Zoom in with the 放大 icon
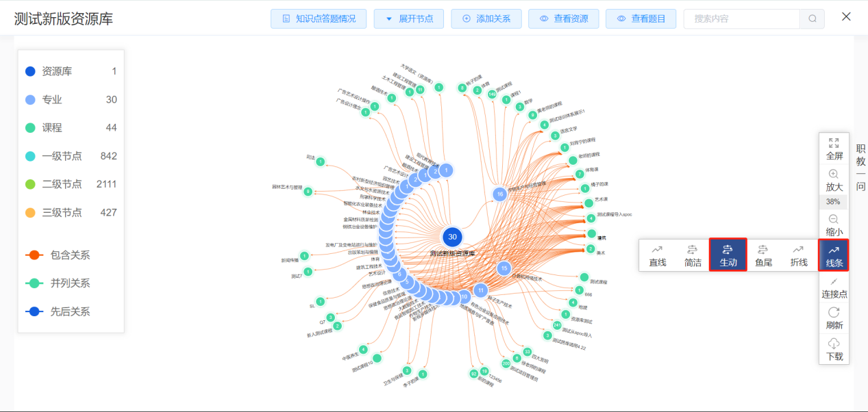This screenshot has width=868, height=412. click(834, 175)
